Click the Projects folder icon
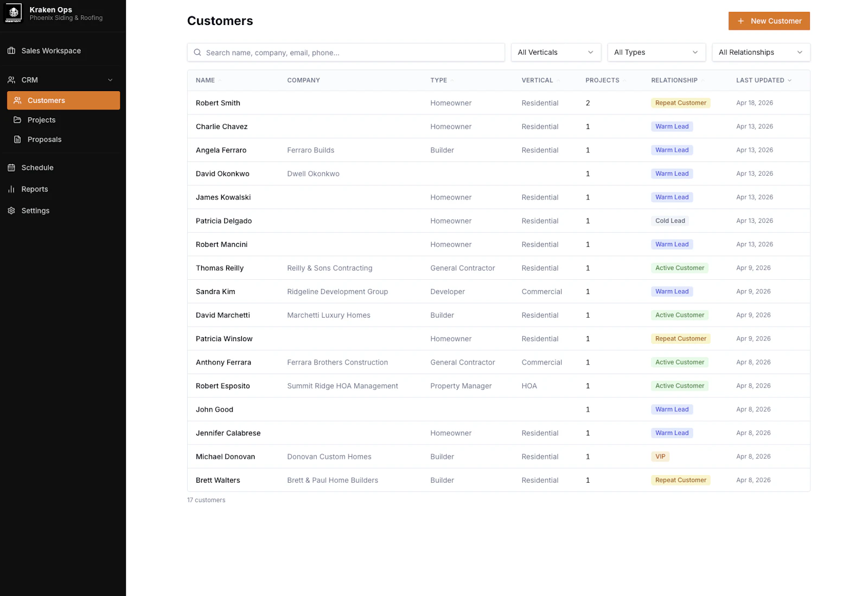The image size is (868, 596). point(18,120)
